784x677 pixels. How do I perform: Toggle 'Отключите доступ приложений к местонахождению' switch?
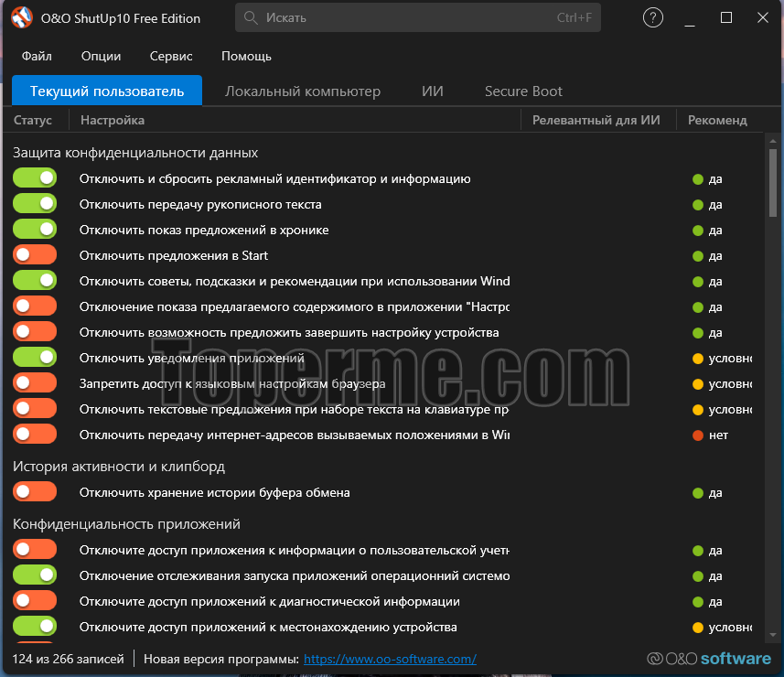click(x=35, y=626)
